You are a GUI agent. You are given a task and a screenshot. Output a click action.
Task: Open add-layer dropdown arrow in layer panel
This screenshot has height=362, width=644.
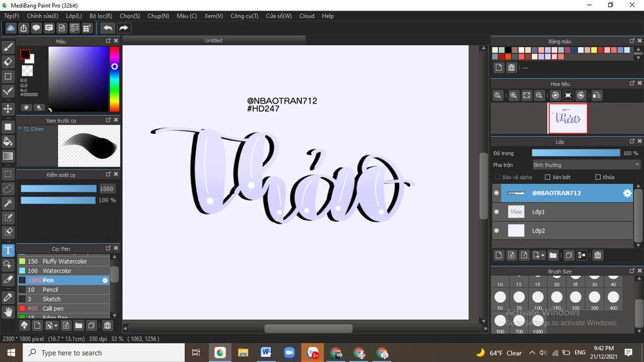(x=543, y=255)
